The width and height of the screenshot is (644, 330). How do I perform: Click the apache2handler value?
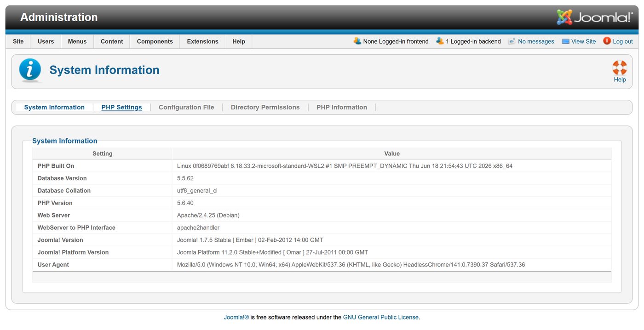[x=198, y=228]
